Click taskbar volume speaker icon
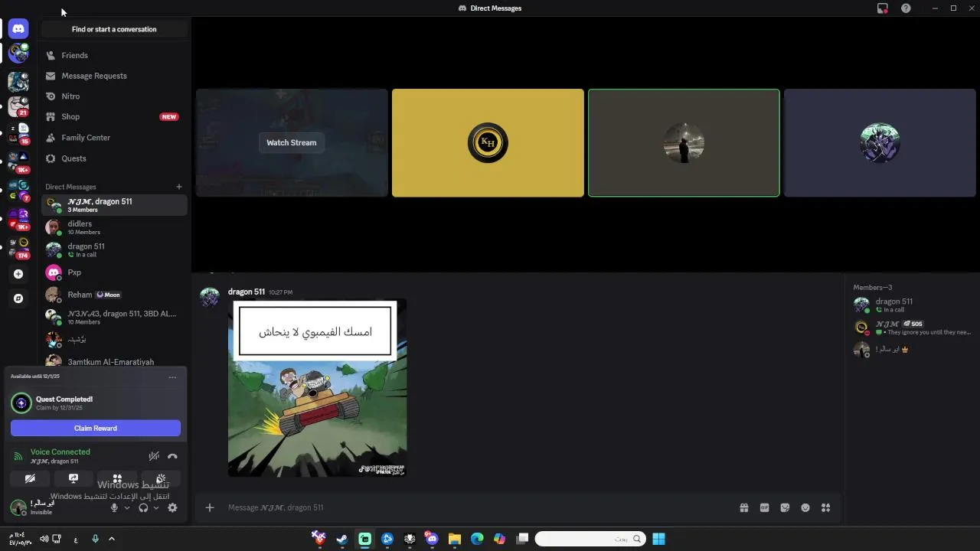Image resolution: width=980 pixels, height=551 pixels. tap(44, 539)
